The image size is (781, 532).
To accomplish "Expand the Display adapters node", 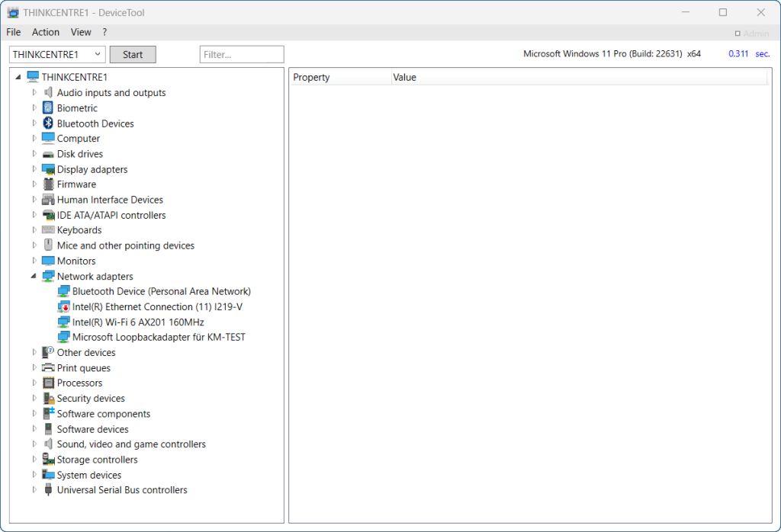I will 34,169.
